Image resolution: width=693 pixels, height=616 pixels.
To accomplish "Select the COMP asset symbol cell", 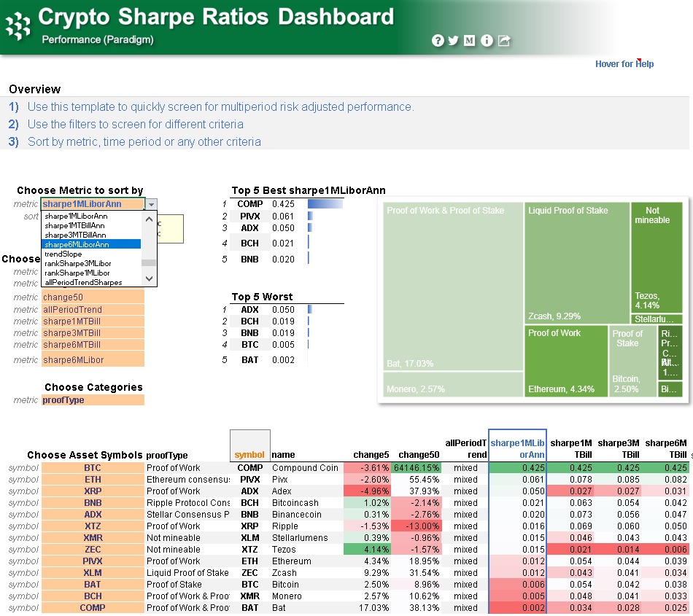I will pos(93,607).
